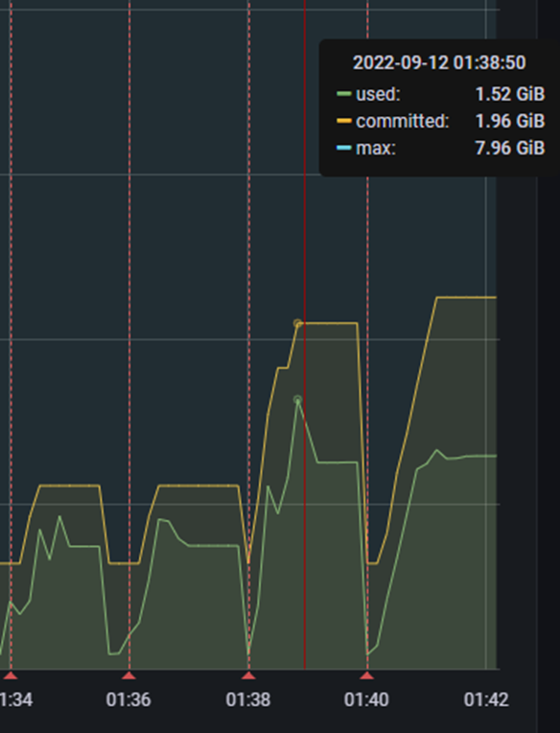The image size is (560, 733).
Task: Click the annotation marker at 01:40
Action: [x=367, y=675]
